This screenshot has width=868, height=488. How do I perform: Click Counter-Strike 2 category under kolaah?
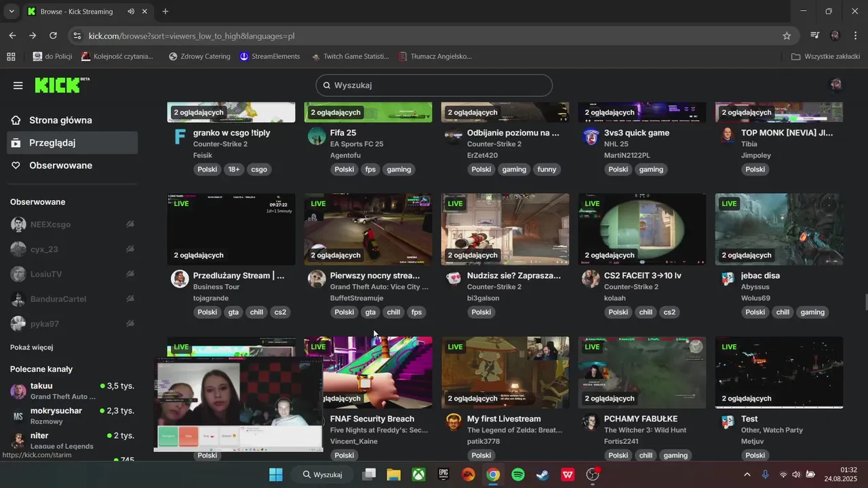coord(631,287)
